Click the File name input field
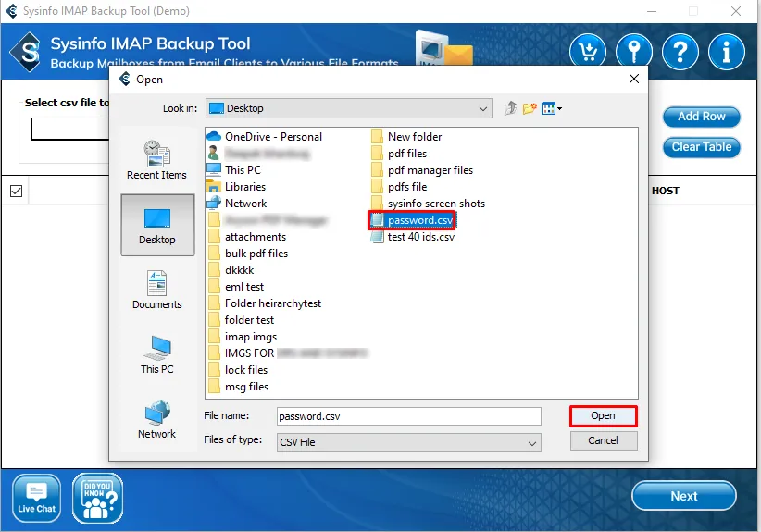Screen dimensions: 761x532 [x=409, y=416]
